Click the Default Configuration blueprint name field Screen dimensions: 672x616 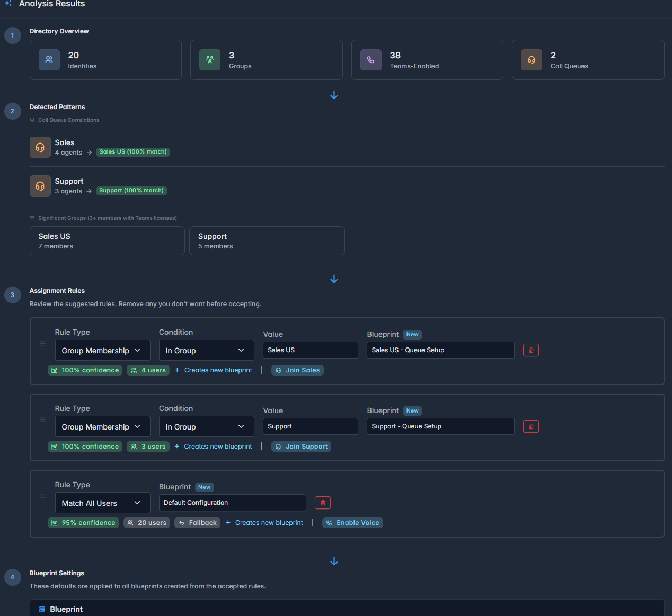232,502
